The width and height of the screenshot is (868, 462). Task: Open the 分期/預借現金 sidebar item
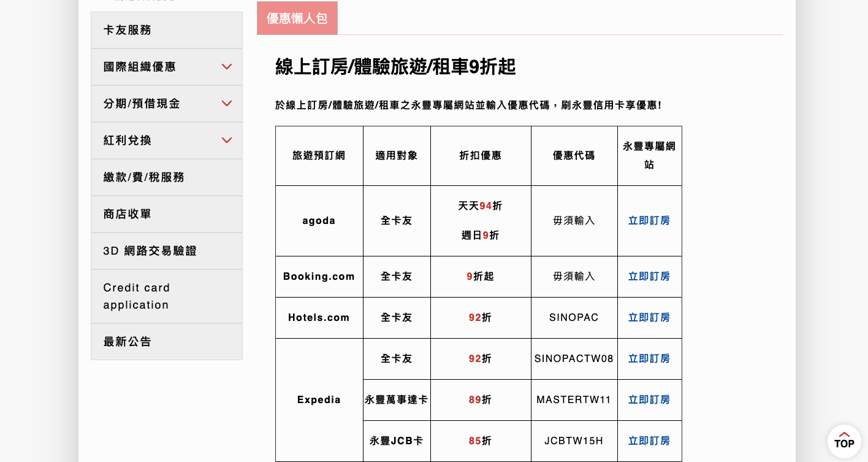click(x=166, y=104)
